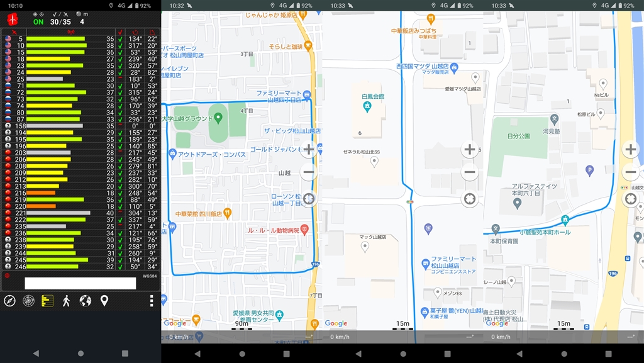The image size is (644, 363).
Task: Tap the ファミリーマート 松山山越店 store marker
Action: (x=426, y=264)
